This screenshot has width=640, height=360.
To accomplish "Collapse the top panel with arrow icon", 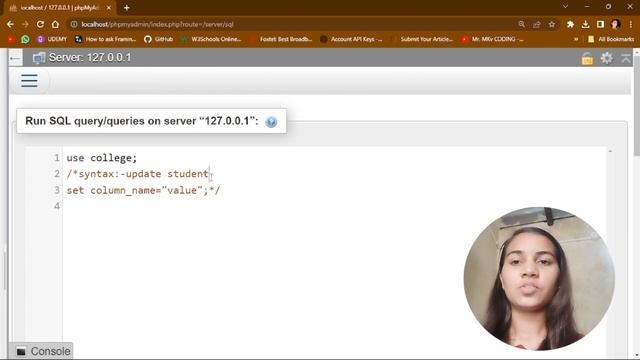I will pos(626,58).
